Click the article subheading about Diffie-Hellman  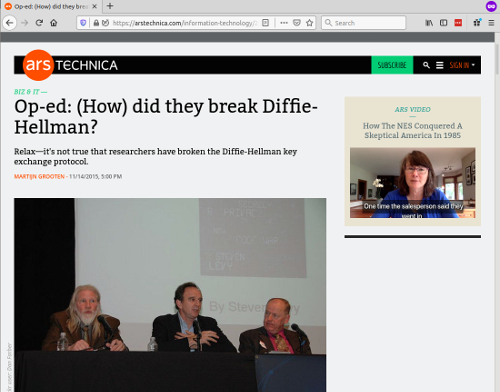(x=155, y=156)
